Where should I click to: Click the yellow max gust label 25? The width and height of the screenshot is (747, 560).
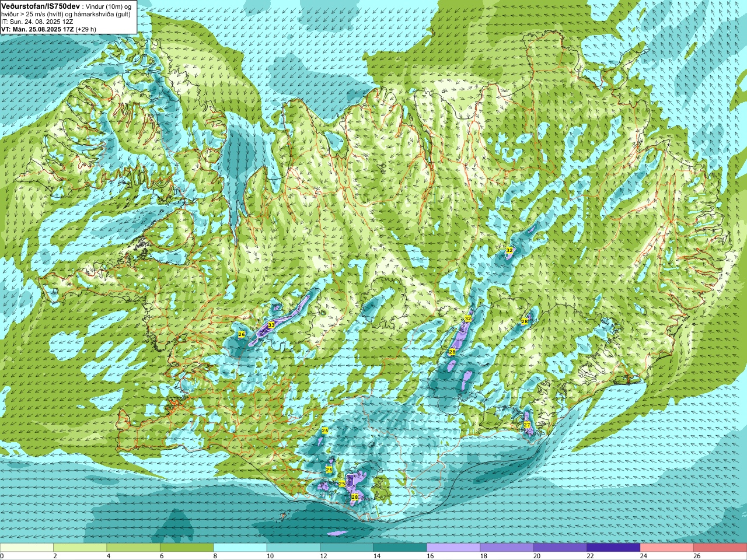(x=342, y=484)
